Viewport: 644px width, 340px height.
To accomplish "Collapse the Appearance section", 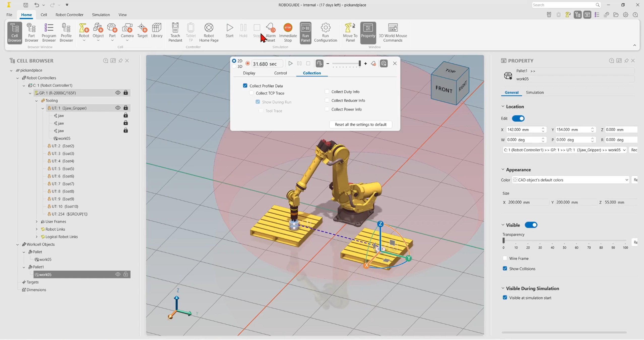I will point(503,169).
